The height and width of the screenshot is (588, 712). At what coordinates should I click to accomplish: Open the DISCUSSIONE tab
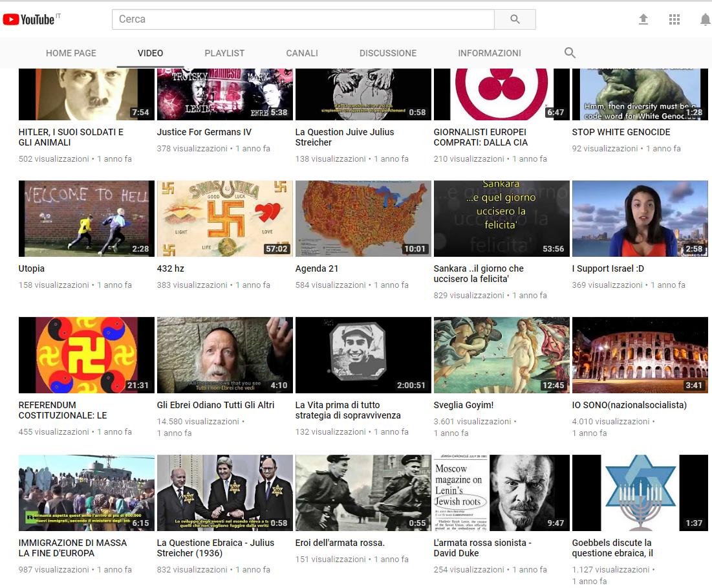(388, 53)
